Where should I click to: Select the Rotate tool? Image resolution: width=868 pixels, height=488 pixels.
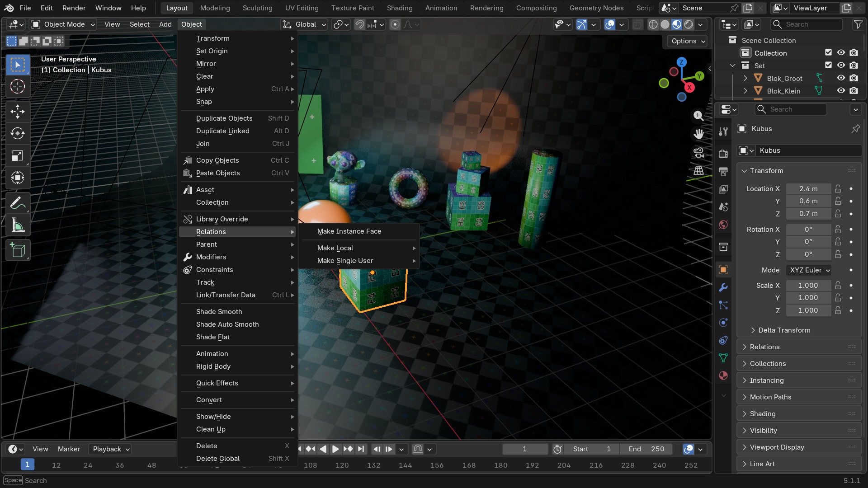pos(18,133)
